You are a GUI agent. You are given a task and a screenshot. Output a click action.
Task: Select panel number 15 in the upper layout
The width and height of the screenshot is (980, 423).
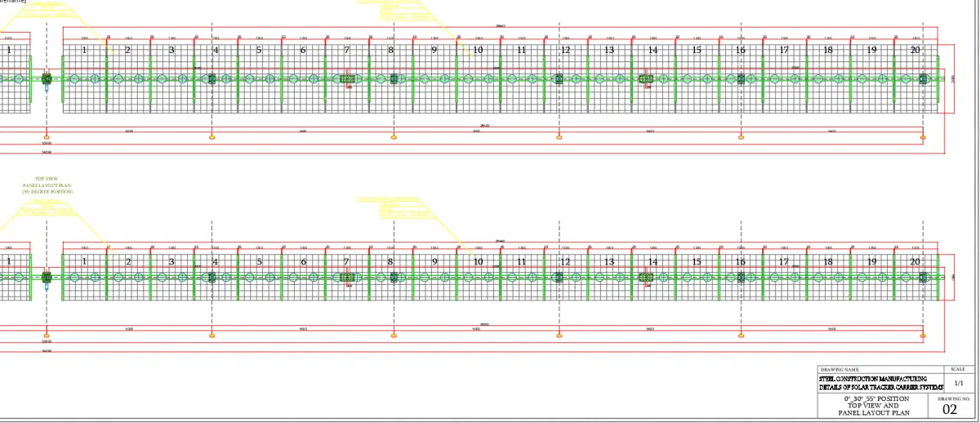tap(697, 50)
